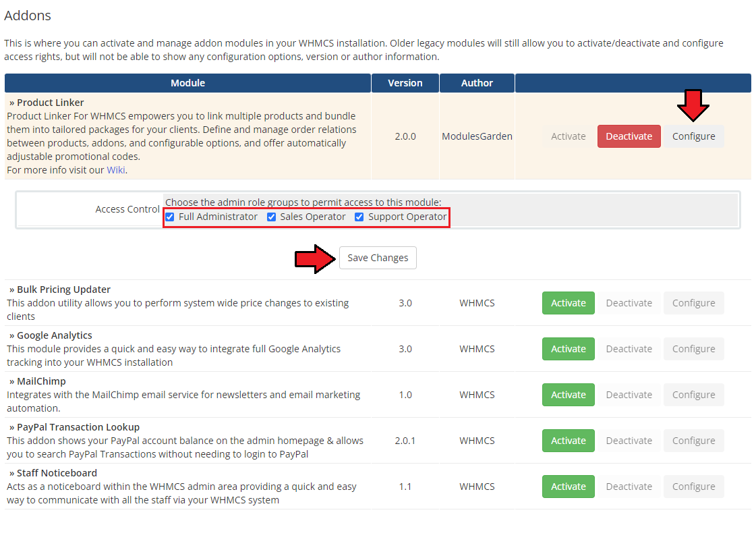Click the Staff Noticeboard module title
Screen dimensions: 756x552
[57, 473]
